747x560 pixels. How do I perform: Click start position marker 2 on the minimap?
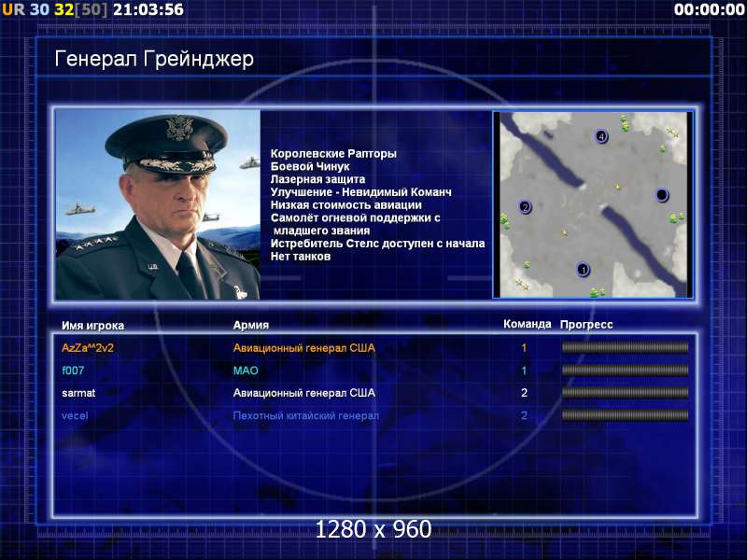[525, 207]
